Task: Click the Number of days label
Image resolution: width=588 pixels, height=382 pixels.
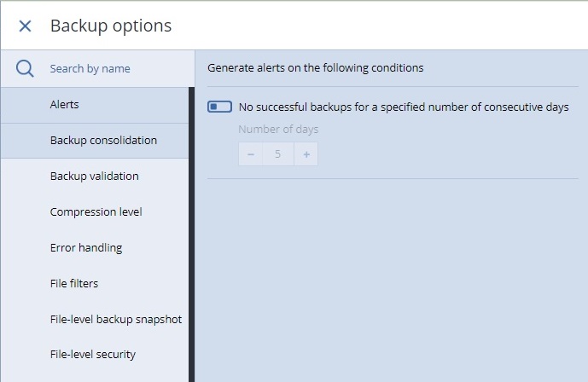Action: coord(278,130)
